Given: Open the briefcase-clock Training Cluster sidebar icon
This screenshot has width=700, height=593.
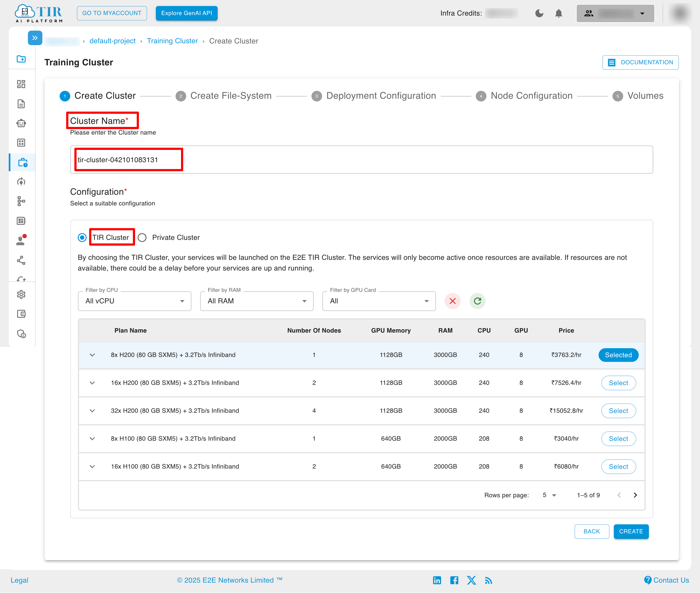Looking at the screenshot, I should click(x=22, y=163).
